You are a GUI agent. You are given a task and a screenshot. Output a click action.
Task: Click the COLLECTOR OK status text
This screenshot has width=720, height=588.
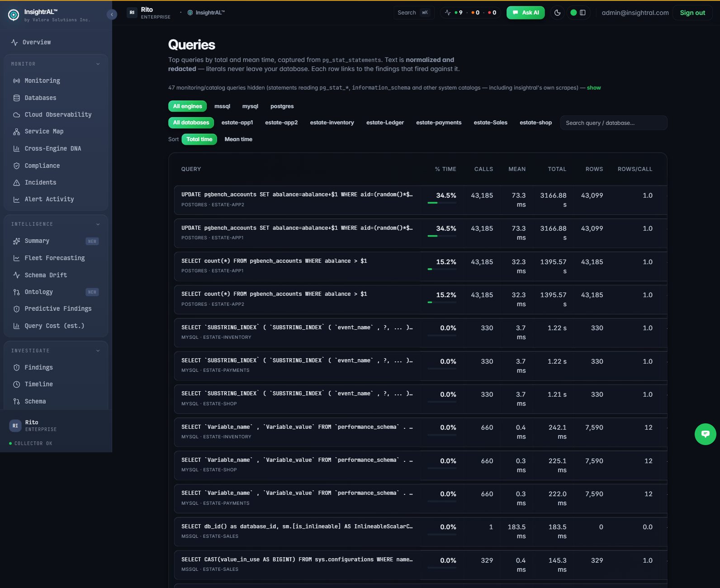point(33,444)
